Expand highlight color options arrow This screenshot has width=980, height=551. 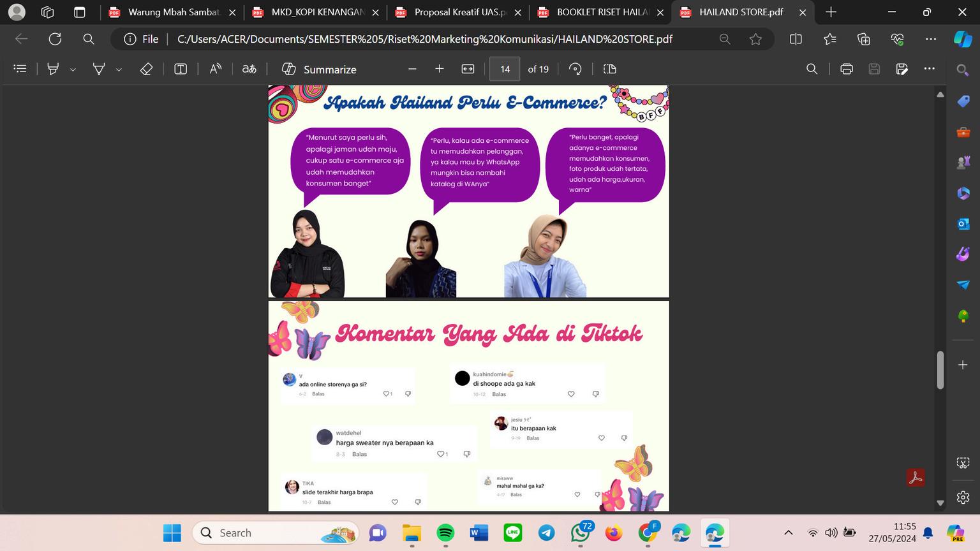coord(73,70)
